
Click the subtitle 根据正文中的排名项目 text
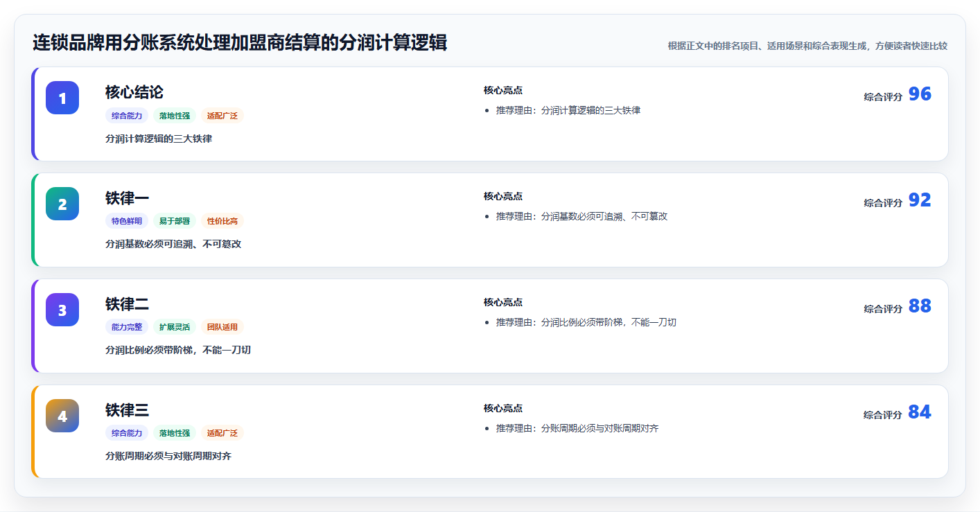coord(807,46)
